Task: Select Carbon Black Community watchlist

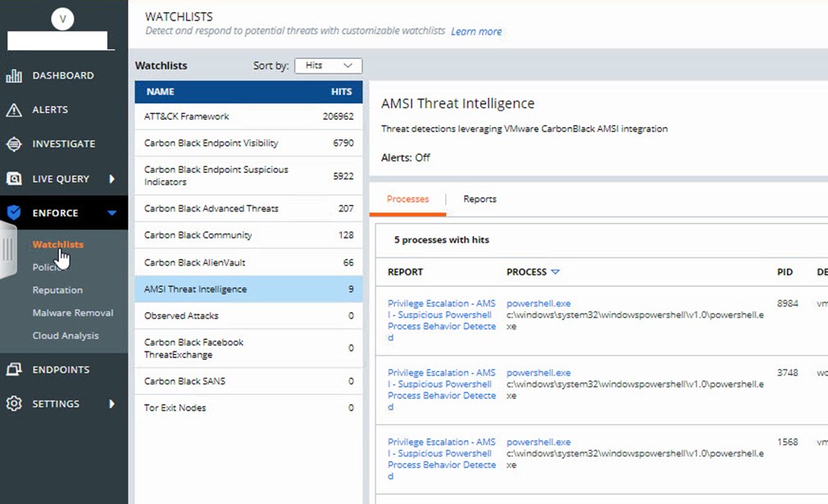Action: [248, 235]
